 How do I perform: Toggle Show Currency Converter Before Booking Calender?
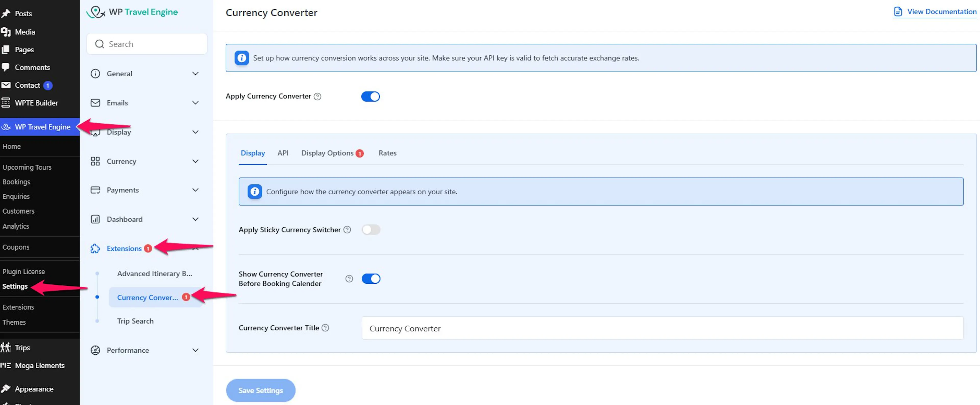coord(371,279)
